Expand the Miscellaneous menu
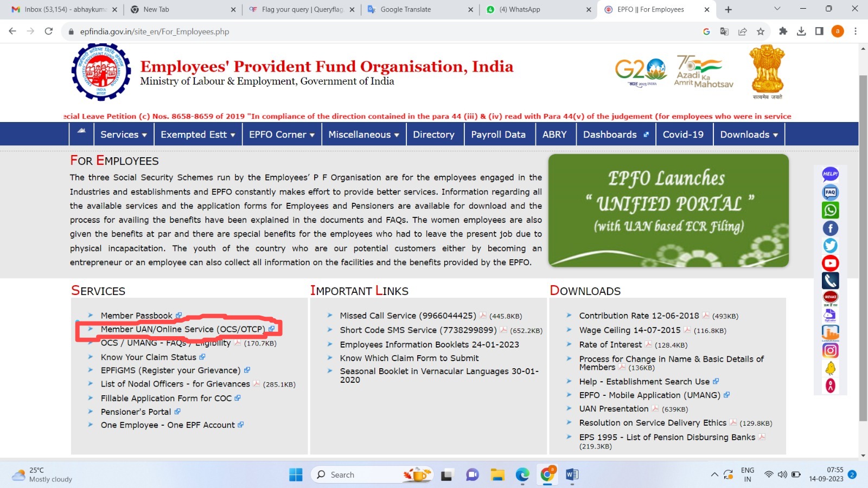Viewport: 868px width, 488px height. click(364, 134)
